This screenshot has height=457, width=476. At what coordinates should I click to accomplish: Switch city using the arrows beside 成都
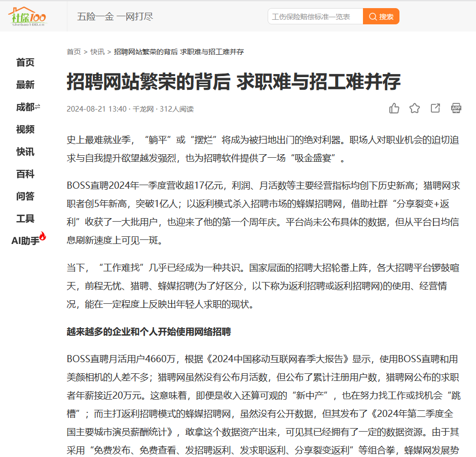tap(38, 107)
